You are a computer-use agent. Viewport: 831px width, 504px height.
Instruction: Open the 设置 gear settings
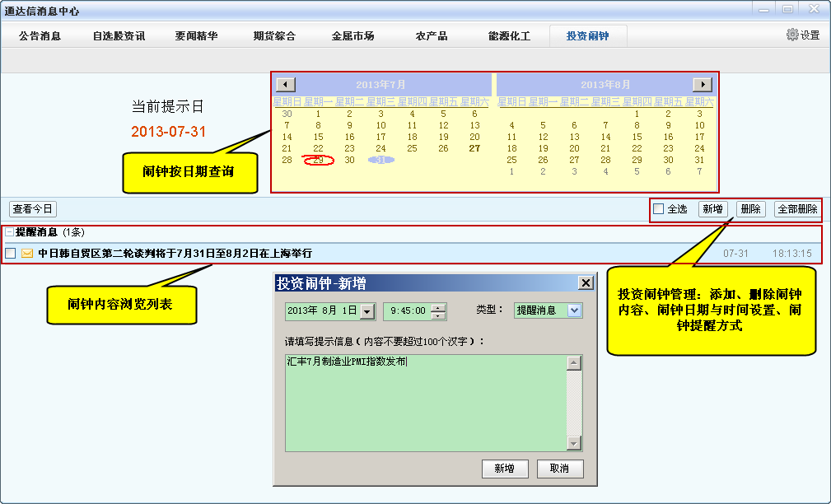(802, 35)
